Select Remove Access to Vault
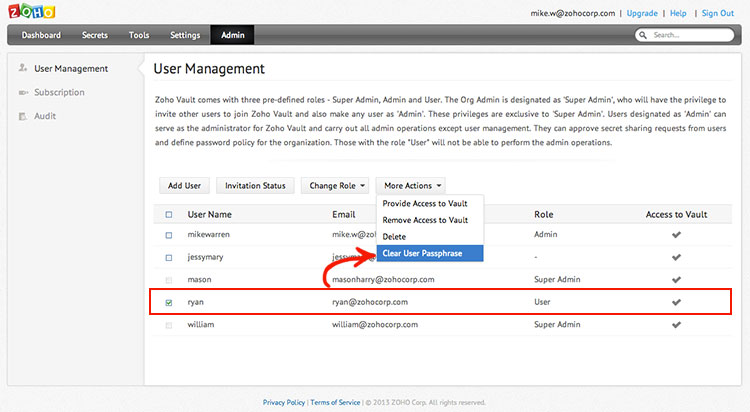Image resolution: width=750 pixels, height=412 pixels. [x=425, y=219]
